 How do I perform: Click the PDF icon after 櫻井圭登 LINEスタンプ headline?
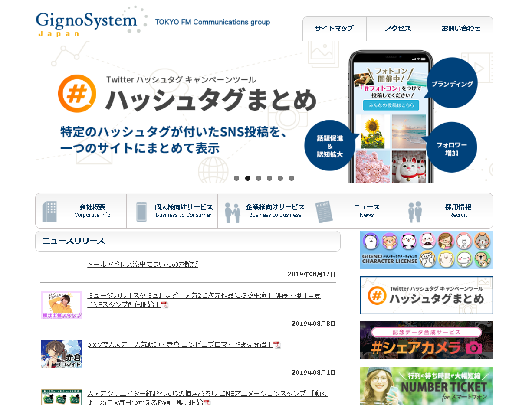point(164,305)
